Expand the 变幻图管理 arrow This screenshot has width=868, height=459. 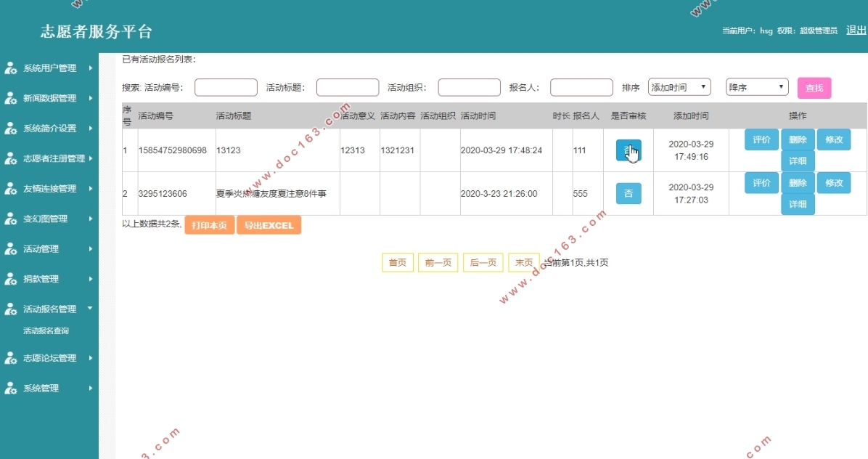90,219
